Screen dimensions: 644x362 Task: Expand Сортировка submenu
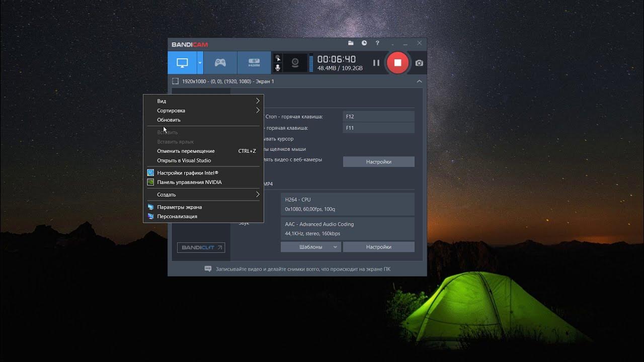203,111
